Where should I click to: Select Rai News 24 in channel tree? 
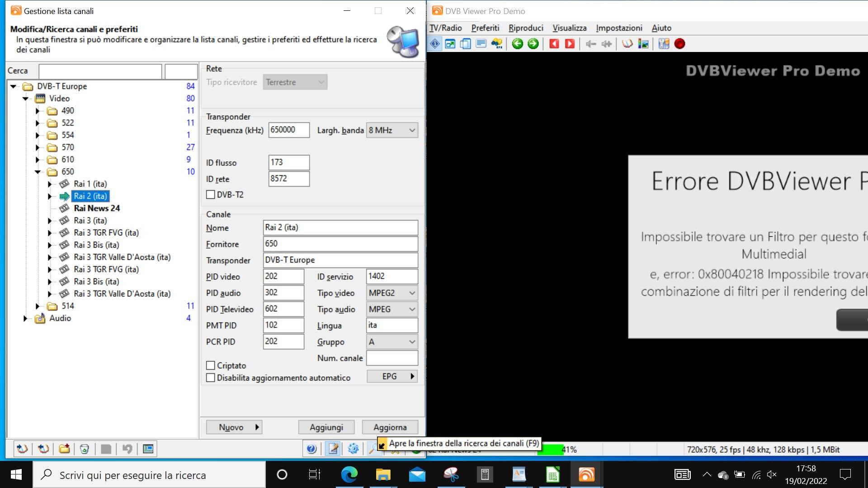point(97,208)
